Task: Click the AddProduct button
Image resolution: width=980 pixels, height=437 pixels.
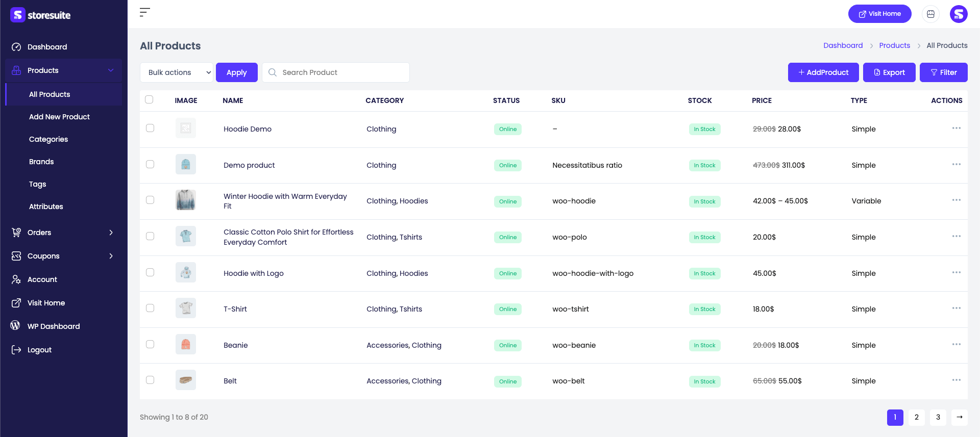Action: (823, 72)
